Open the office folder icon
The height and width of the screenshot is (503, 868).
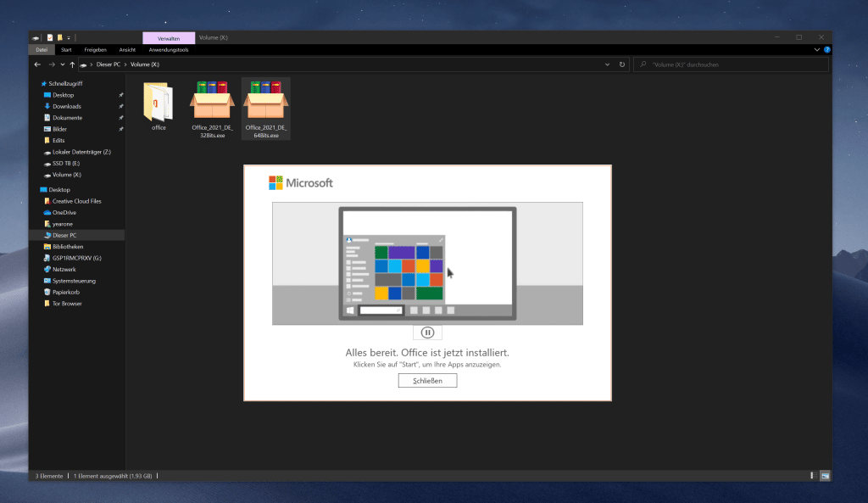pyautogui.click(x=159, y=103)
